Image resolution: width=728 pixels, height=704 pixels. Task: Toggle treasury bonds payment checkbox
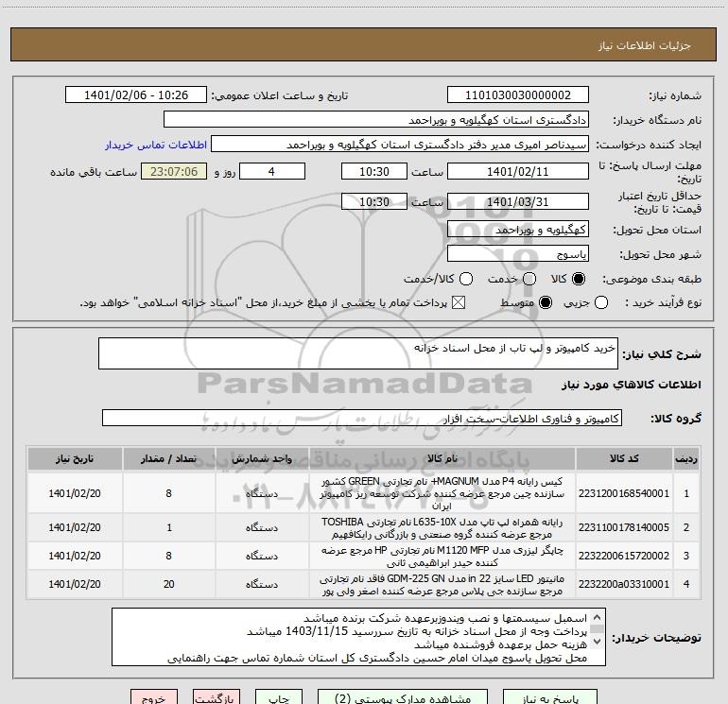(x=459, y=302)
